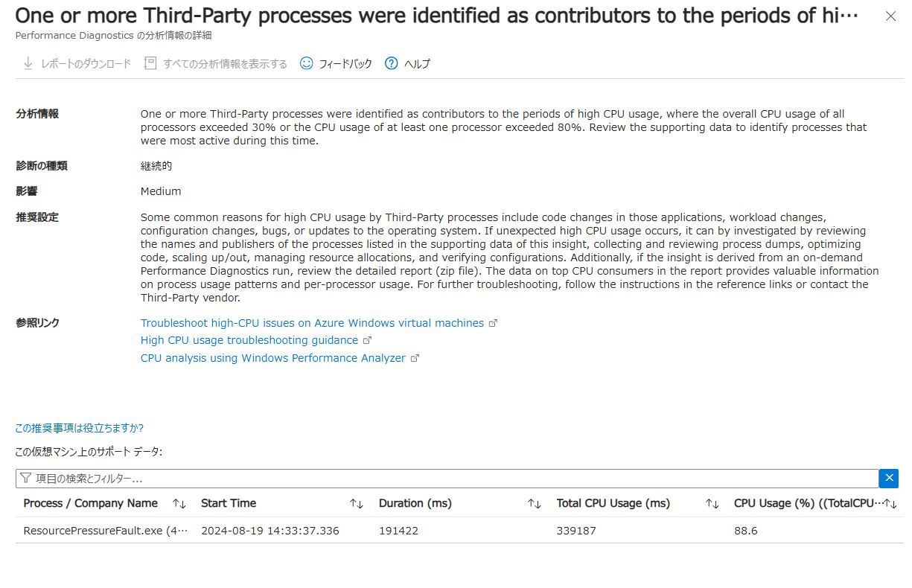Click the help question mark icon

(x=391, y=64)
